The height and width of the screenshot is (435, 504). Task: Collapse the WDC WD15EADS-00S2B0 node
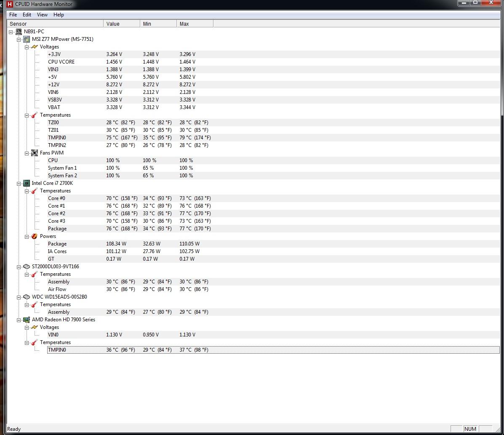coord(19,297)
